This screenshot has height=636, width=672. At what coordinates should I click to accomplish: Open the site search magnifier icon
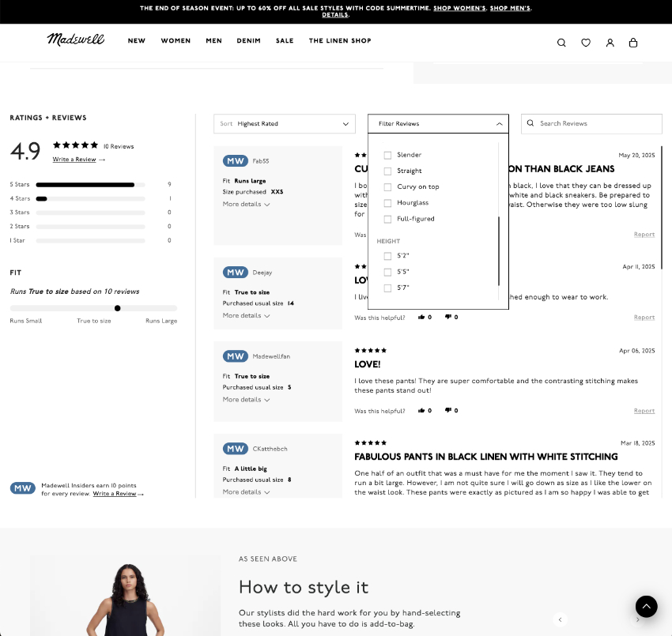[x=561, y=43]
